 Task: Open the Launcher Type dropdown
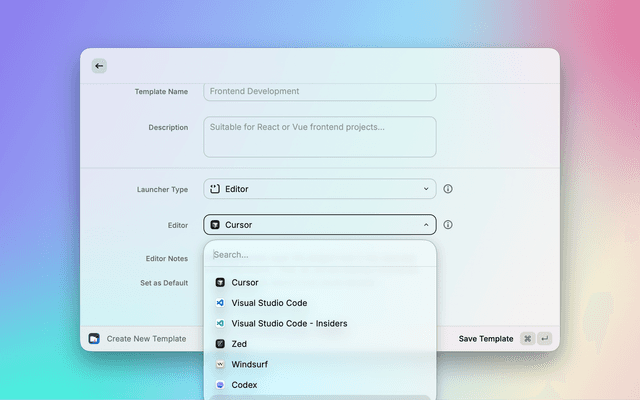click(319, 189)
